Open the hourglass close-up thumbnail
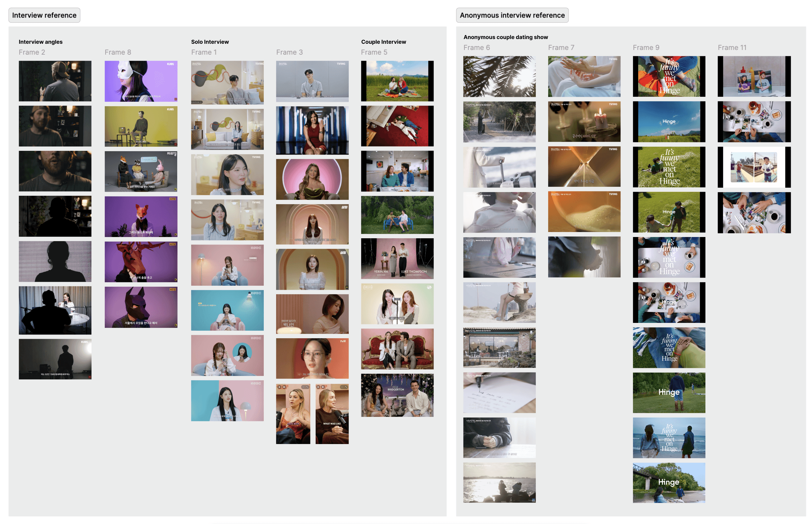This screenshot has width=812, height=524. pos(584,167)
